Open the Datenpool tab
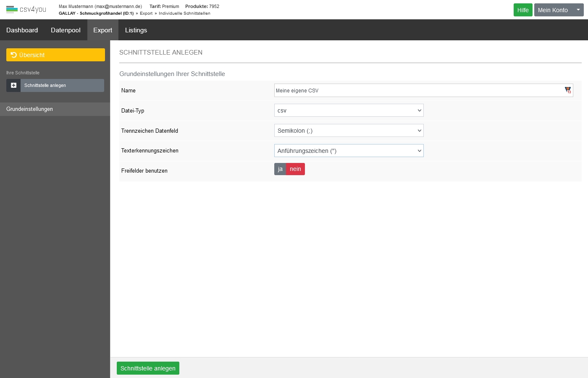The width and height of the screenshot is (588, 378). (x=66, y=30)
